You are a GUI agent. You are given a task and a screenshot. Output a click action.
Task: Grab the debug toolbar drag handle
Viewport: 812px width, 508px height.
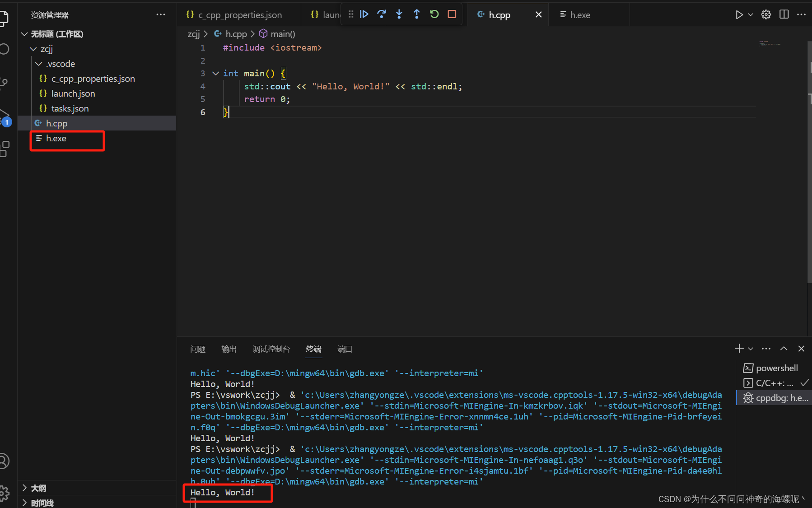[x=351, y=14]
